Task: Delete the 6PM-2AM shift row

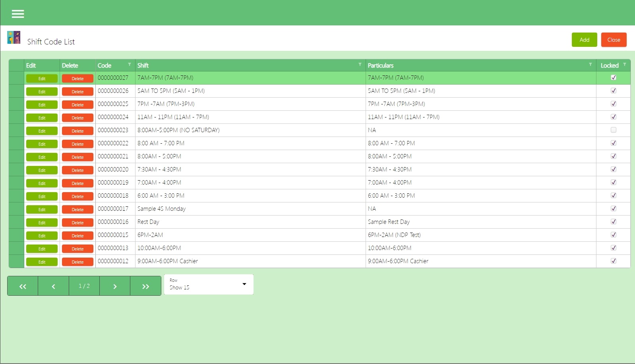Action: tap(77, 236)
